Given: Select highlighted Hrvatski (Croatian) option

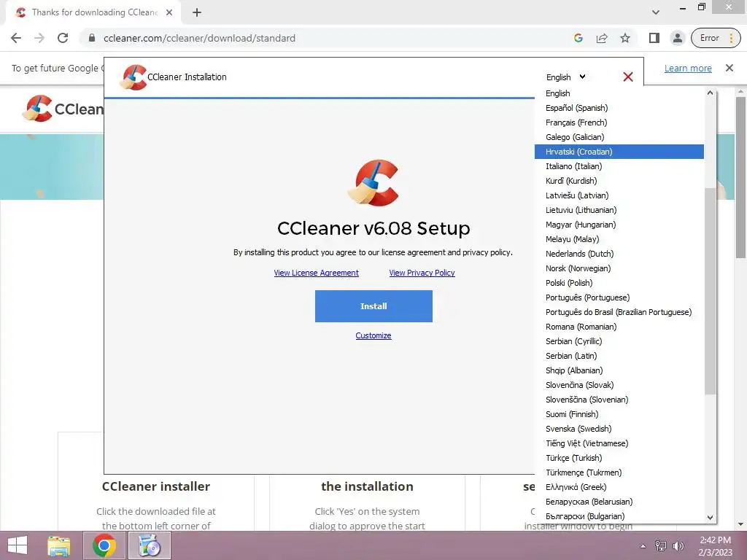Looking at the screenshot, I should (x=619, y=152).
